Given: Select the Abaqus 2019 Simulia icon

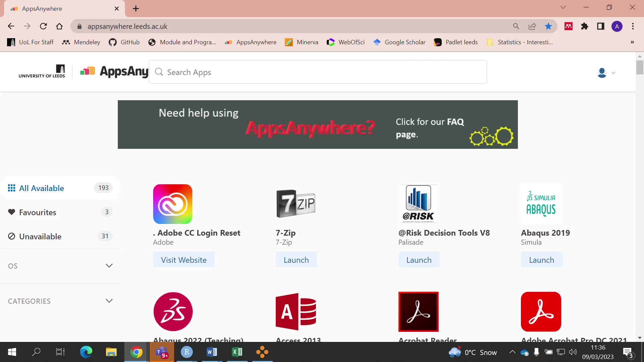Looking at the screenshot, I should pyautogui.click(x=541, y=204).
